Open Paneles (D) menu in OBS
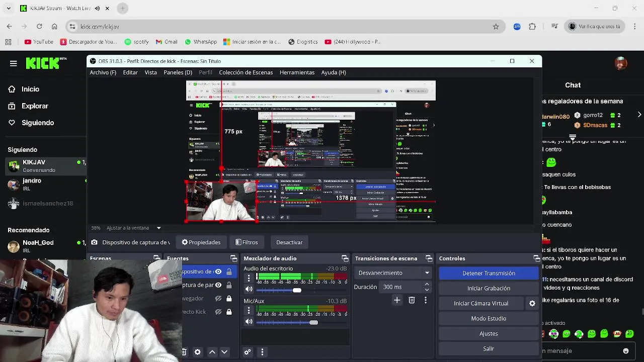Screen dimensions: 644x362 [x=178, y=72]
